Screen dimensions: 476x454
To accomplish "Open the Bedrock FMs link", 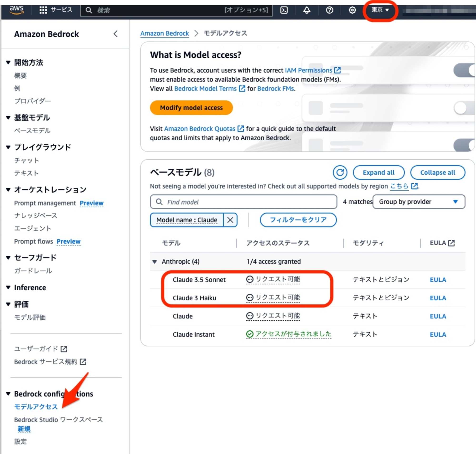I will pos(276,89).
